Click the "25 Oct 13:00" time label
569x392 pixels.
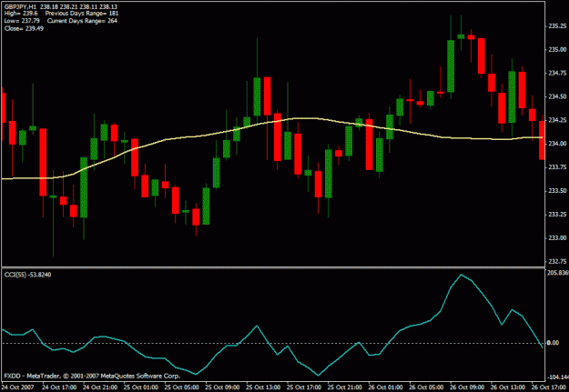click(263, 387)
